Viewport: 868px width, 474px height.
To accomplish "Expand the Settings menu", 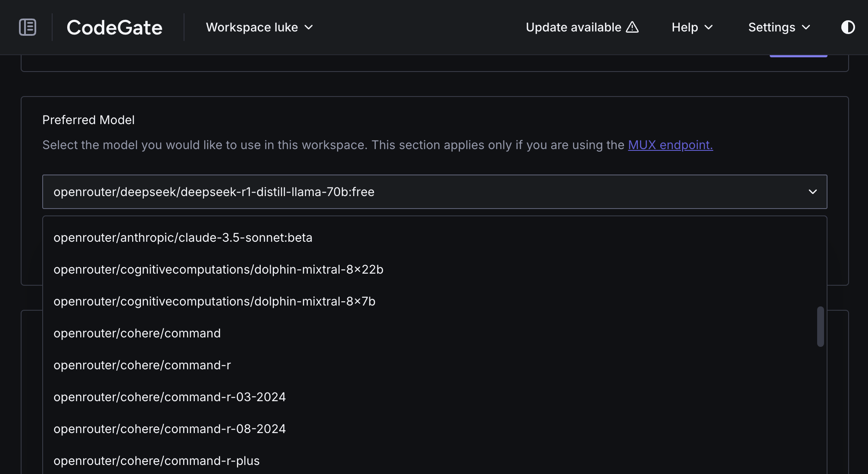I will pos(779,27).
